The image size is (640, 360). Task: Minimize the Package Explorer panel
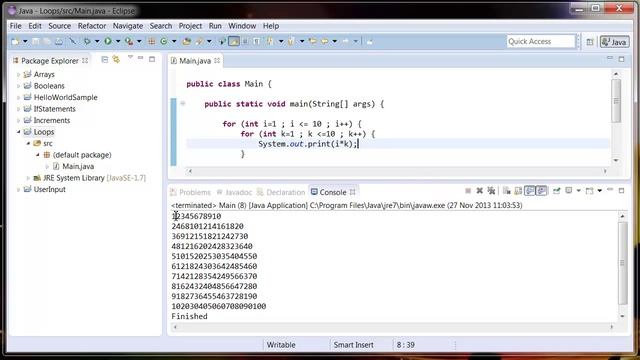(140, 58)
